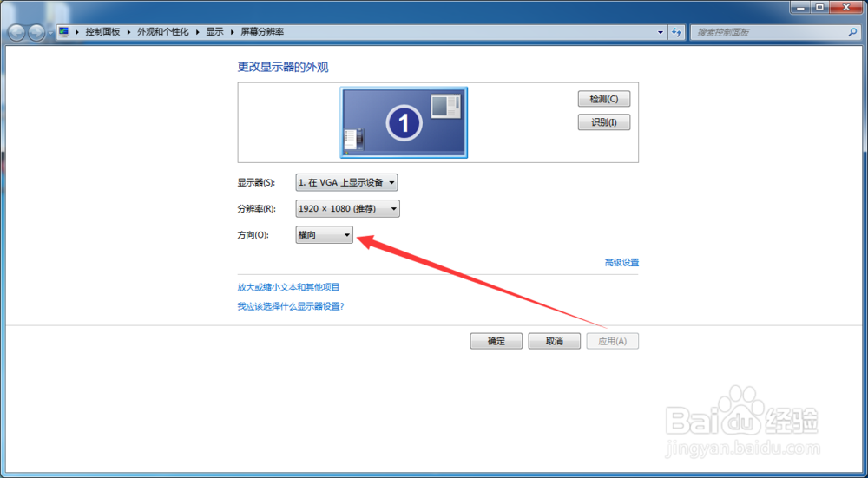The width and height of the screenshot is (868, 478).
Task: Open the 高级设置 link
Action: pos(621,263)
